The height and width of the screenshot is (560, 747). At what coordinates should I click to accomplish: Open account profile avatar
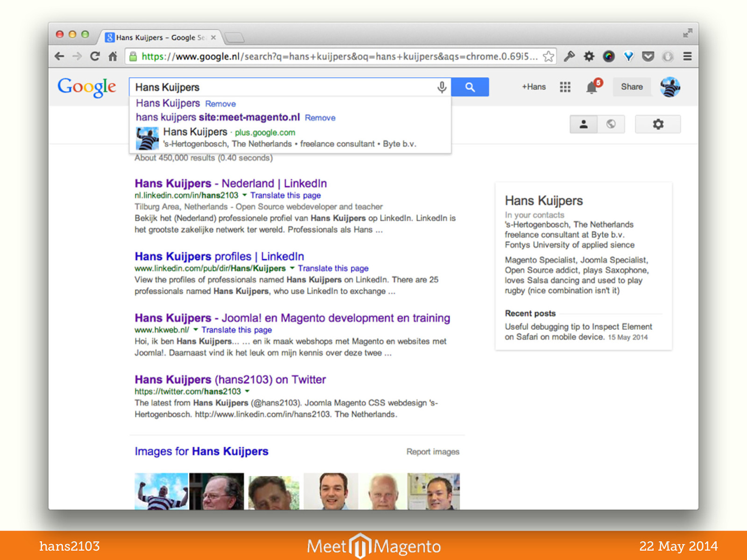(670, 87)
